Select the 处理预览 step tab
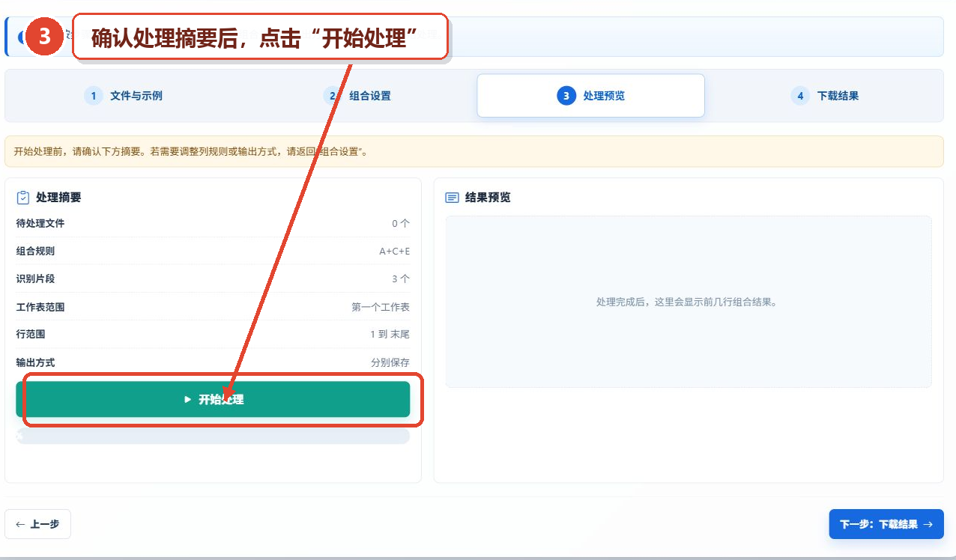This screenshot has height=560, width=956. (591, 96)
